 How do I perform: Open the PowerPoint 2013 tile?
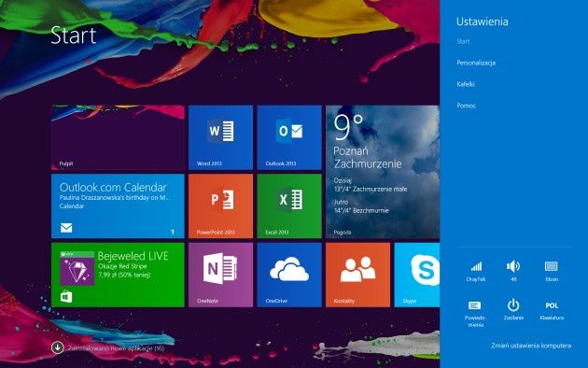[220, 205]
